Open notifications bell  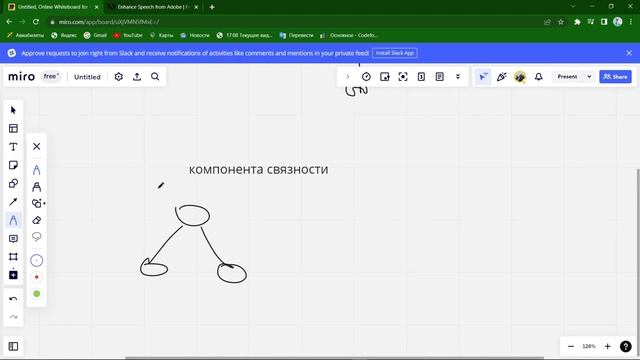point(539,77)
